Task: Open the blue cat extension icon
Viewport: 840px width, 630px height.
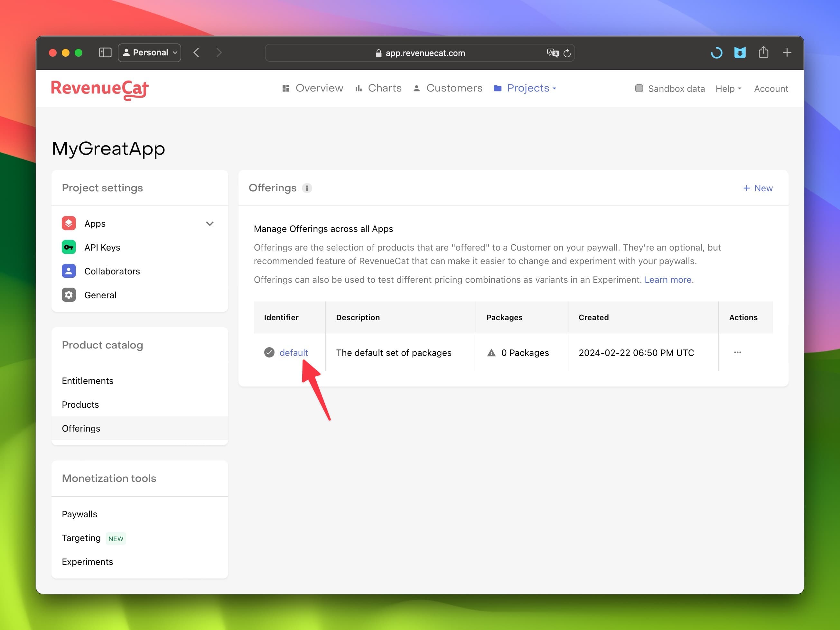Action: tap(740, 52)
